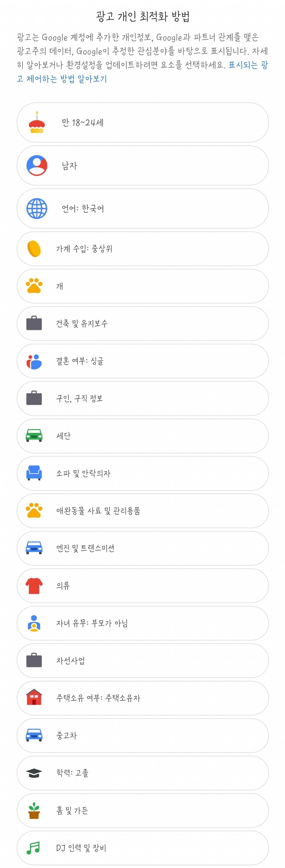
Task: Click the birthday cake icon for age
Action: pyautogui.click(x=37, y=122)
